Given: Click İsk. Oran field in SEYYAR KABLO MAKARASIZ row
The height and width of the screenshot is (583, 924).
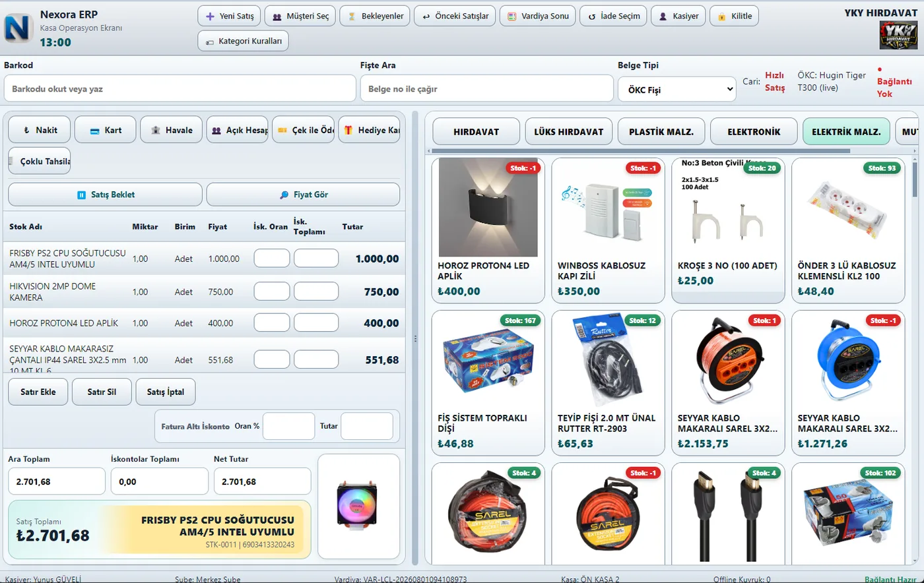Looking at the screenshot, I should click(x=272, y=359).
